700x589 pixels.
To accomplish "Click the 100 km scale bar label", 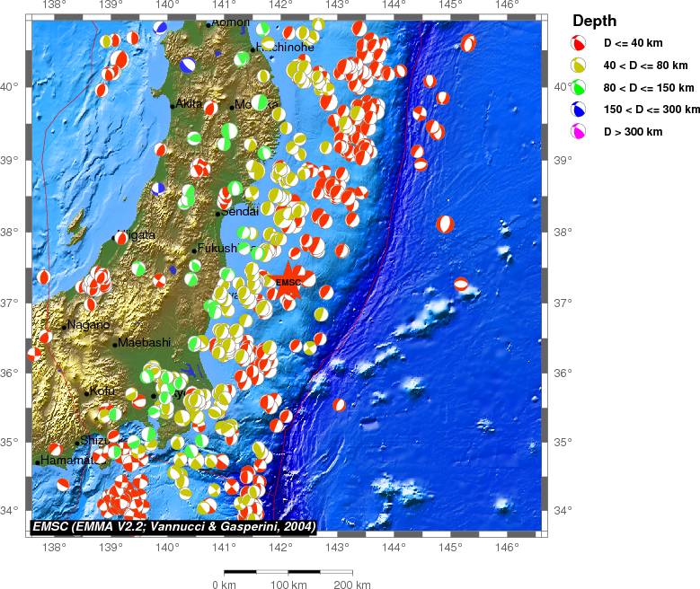I will (288, 584).
